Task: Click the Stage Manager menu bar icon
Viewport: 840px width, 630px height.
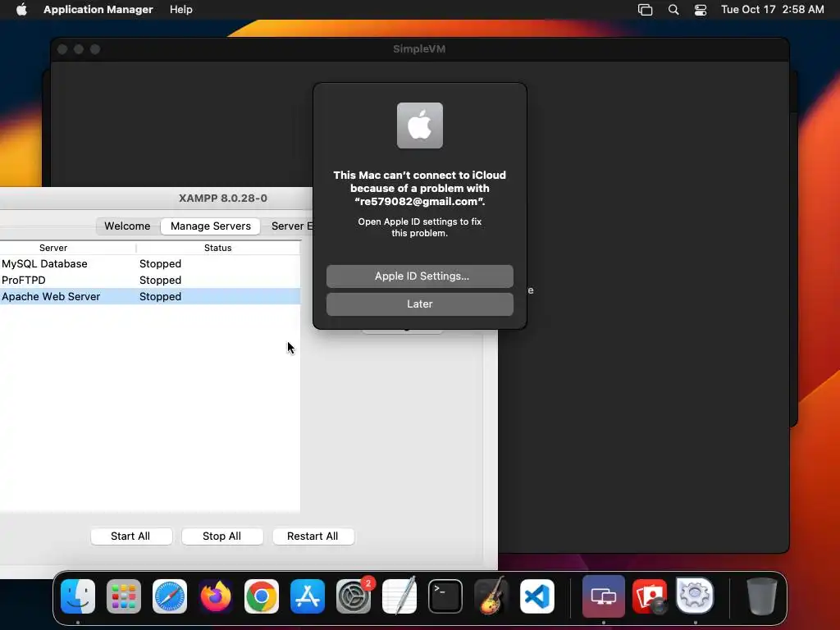Action: [x=645, y=10]
